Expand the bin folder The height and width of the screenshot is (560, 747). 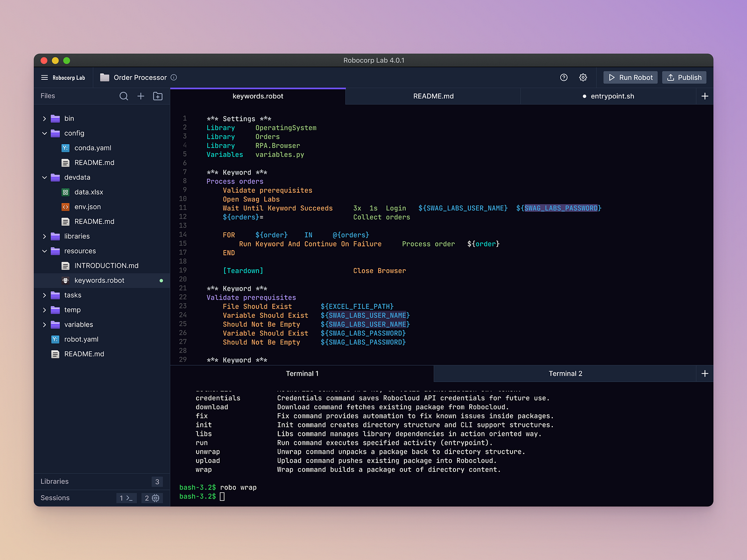[44, 119]
